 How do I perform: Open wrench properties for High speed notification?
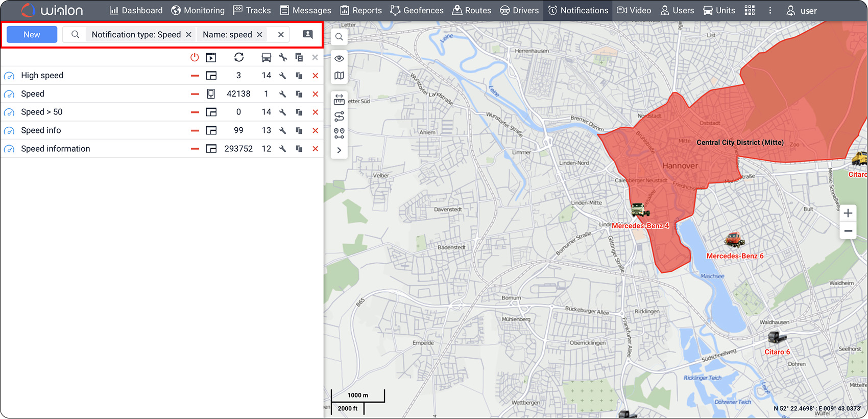(282, 76)
